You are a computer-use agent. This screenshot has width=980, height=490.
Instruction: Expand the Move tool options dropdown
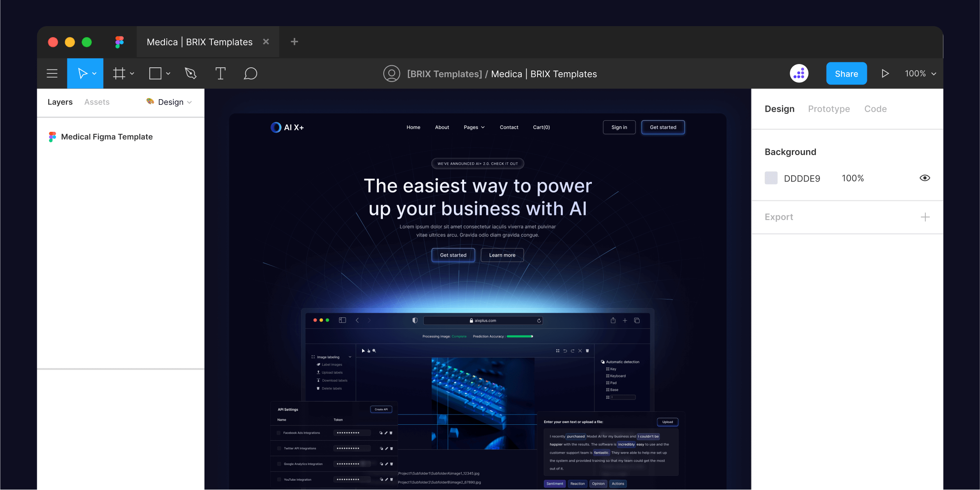point(95,73)
